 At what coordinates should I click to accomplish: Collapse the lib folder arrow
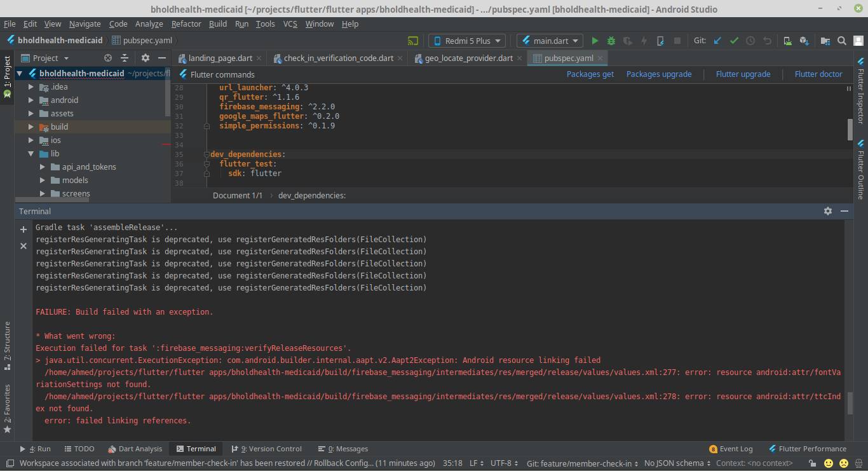31,153
